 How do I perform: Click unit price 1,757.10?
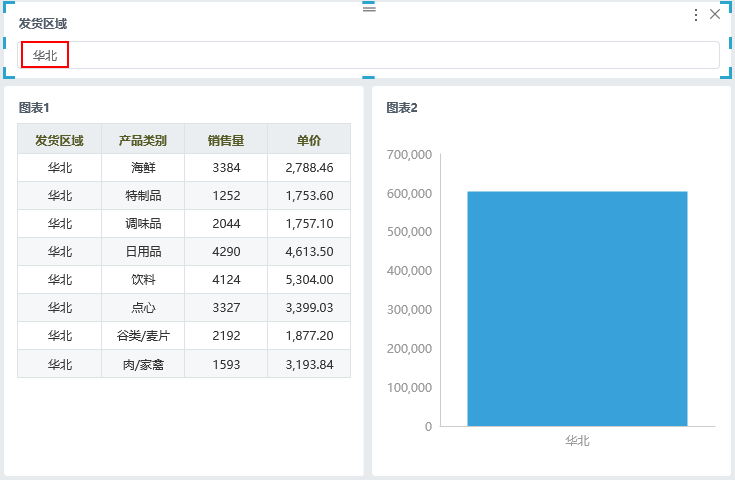[309, 224]
